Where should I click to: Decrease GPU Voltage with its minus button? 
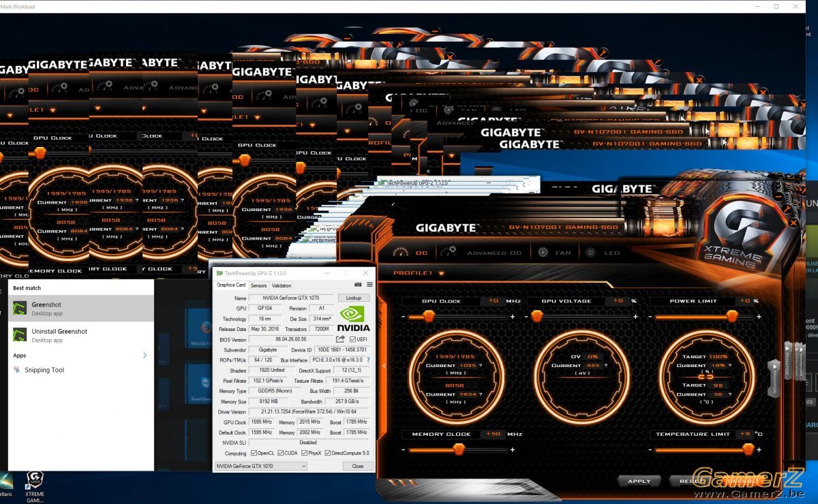pyautogui.click(x=526, y=317)
